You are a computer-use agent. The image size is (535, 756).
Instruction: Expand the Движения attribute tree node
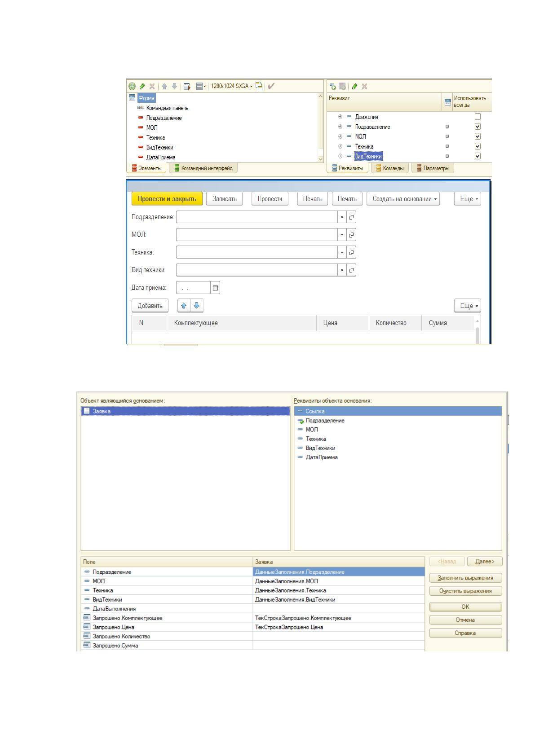click(x=340, y=117)
